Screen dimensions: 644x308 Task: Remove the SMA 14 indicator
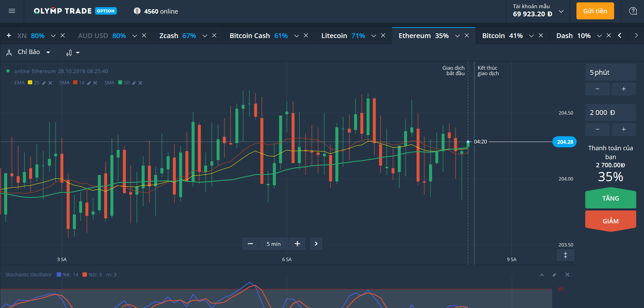[95, 83]
